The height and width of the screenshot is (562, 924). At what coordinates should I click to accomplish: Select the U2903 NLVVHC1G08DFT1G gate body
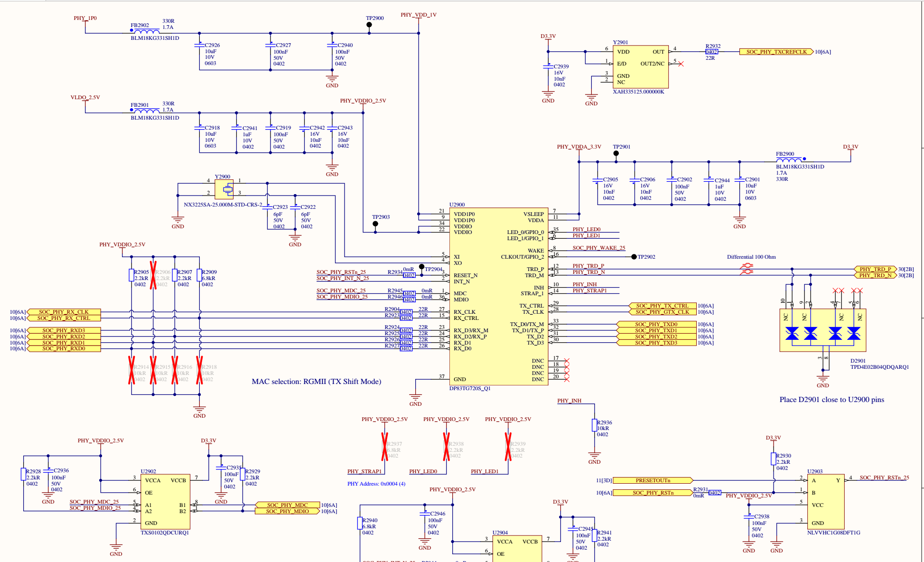click(826, 502)
